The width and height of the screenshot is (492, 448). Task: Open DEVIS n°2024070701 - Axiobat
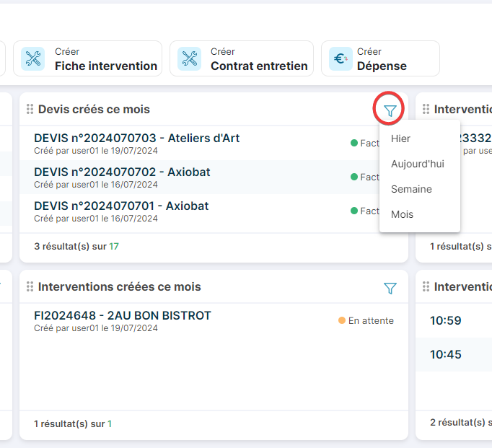pos(121,206)
